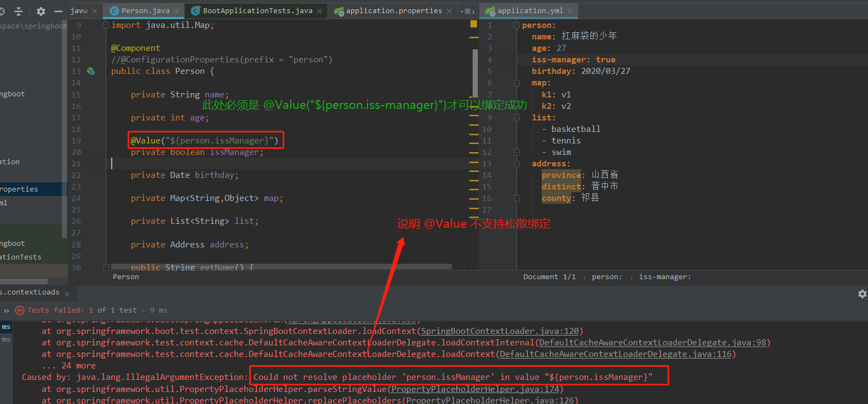Click the Tests failed status icon

(x=20, y=310)
